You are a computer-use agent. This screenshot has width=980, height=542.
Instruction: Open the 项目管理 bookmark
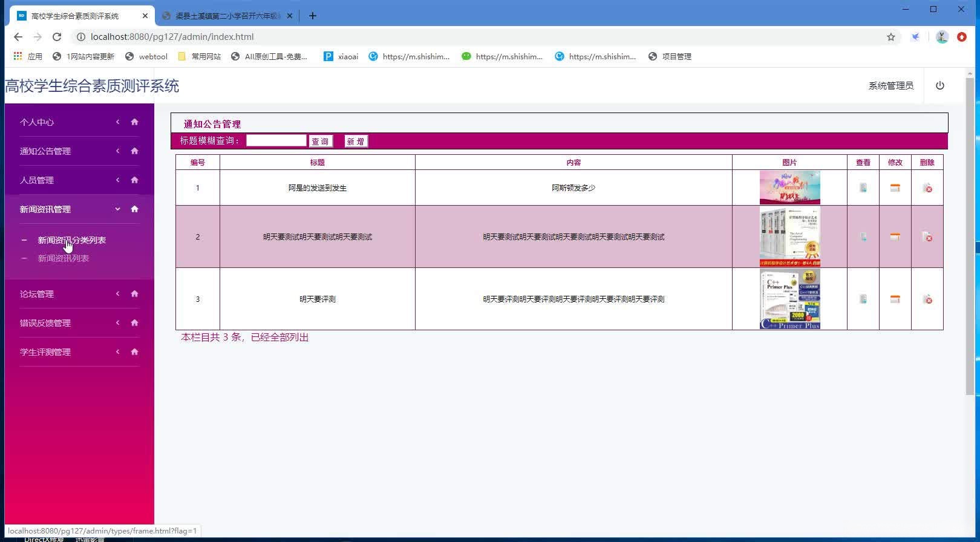click(x=670, y=56)
